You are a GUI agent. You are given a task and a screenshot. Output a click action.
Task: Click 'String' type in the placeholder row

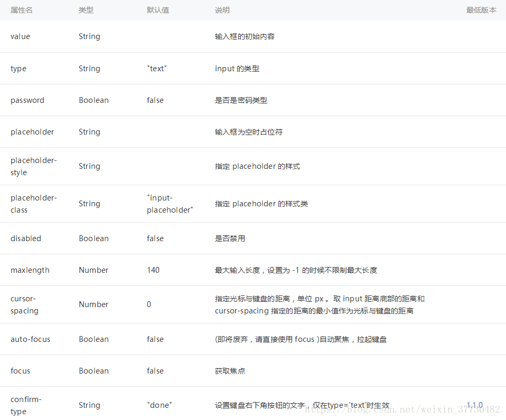coord(89,132)
